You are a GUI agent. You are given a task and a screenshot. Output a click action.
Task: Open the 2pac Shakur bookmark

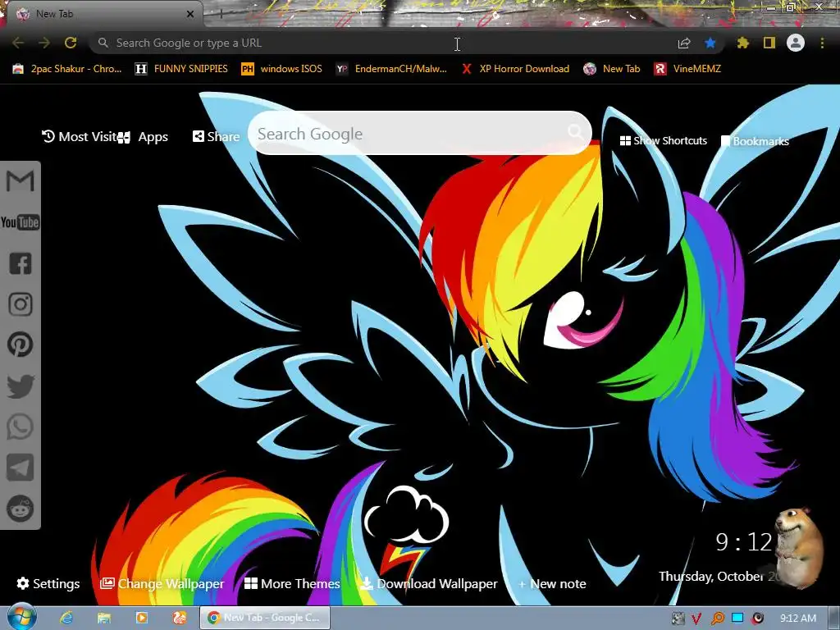click(67, 69)
